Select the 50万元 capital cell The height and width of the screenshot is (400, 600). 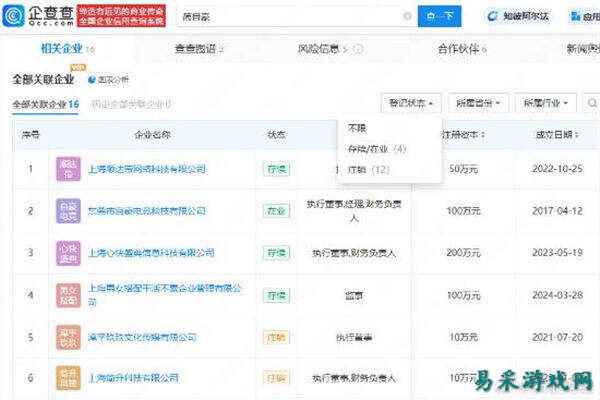coord(463,169)
